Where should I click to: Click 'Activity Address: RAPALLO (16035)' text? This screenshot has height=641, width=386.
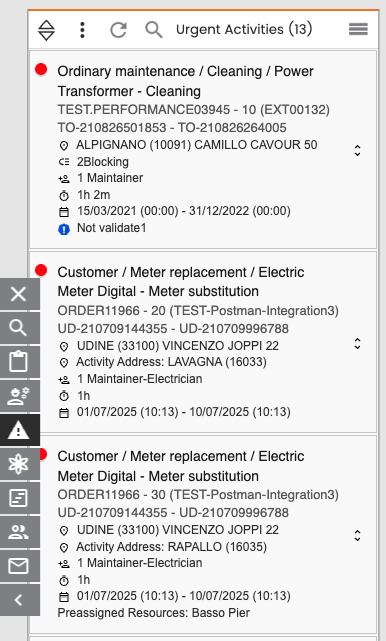pos(171,547)
